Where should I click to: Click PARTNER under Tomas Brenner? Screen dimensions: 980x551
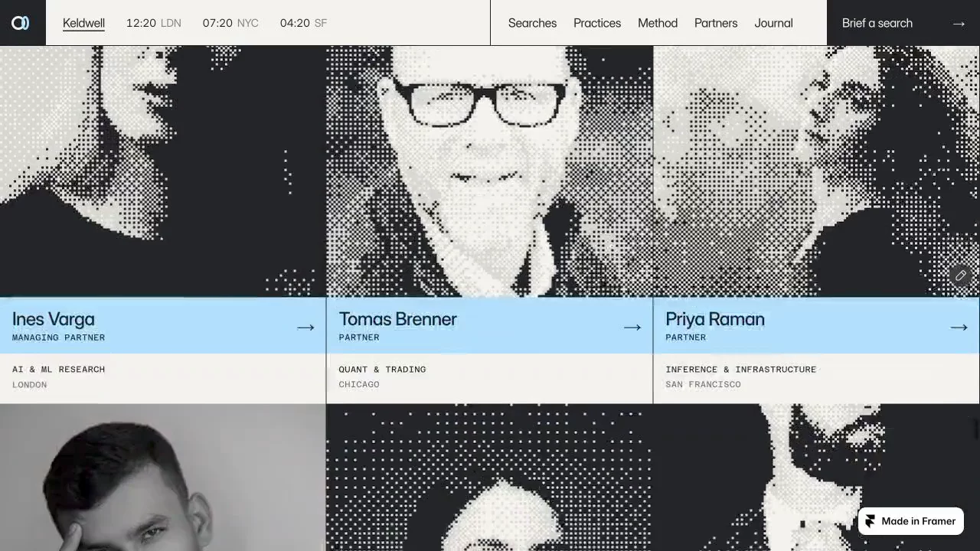point(359,337)
